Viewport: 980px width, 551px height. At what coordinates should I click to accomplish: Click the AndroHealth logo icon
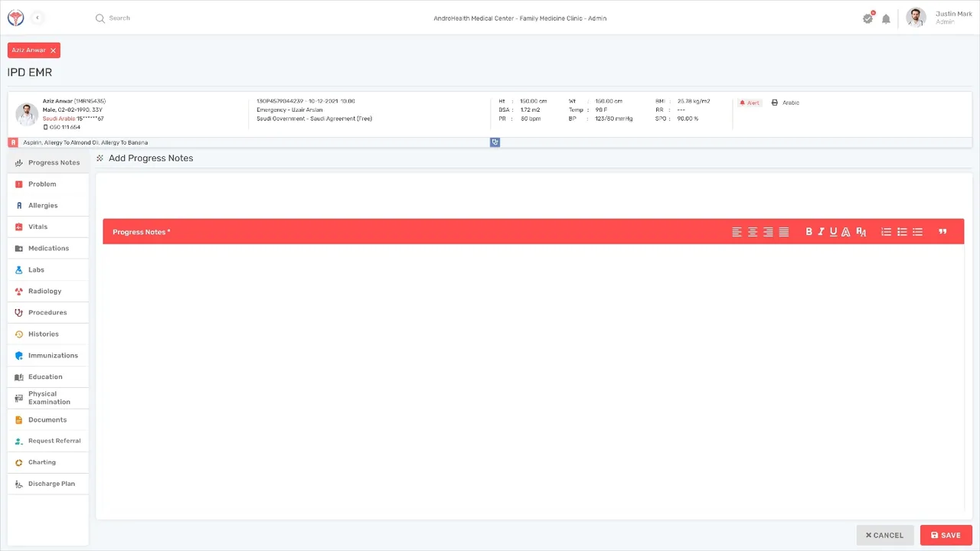click(x=15, y=18)
